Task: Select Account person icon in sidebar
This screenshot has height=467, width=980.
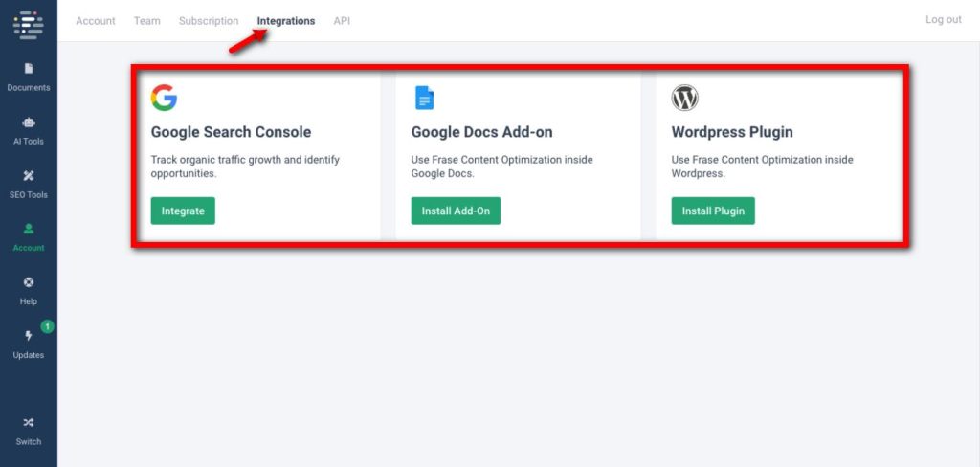Action: [x=29, y=229]
